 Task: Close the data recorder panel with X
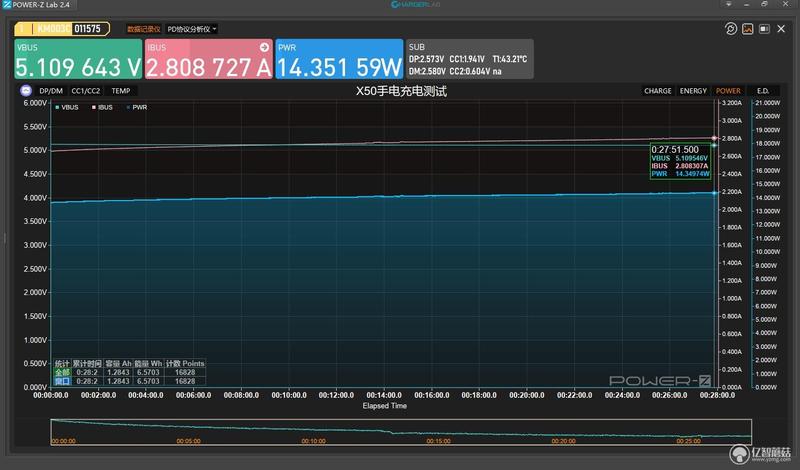pyautogui.click(x=781, y=29)
